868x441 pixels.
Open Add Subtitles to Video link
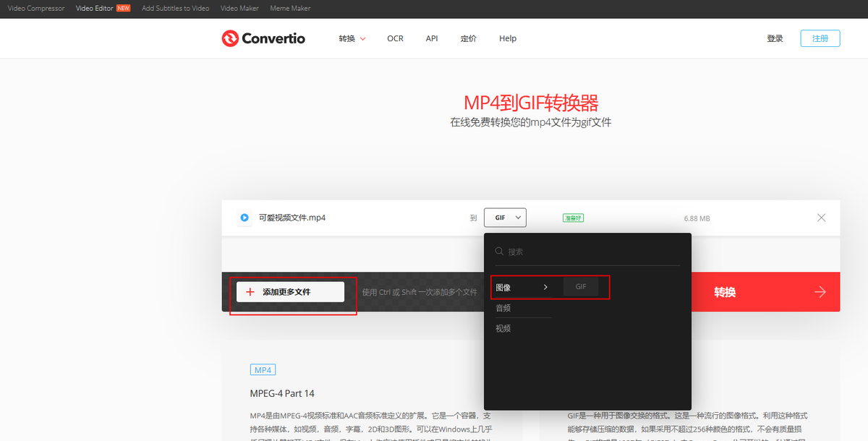(x=176, y=9)
